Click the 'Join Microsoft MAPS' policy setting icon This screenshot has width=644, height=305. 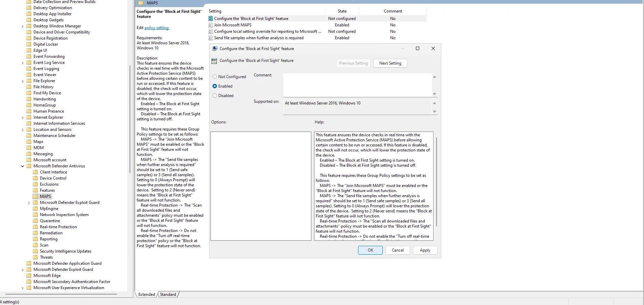tap(211, 25)
